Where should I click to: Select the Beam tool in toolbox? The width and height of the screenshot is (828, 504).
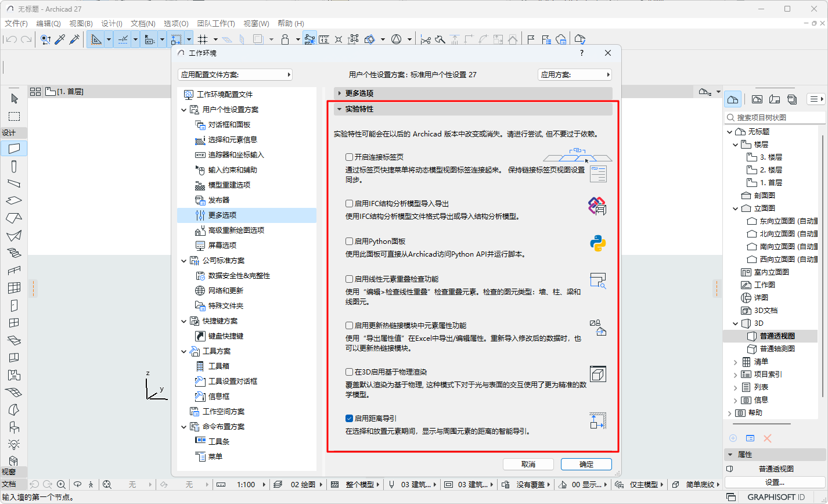pos(15,183)
